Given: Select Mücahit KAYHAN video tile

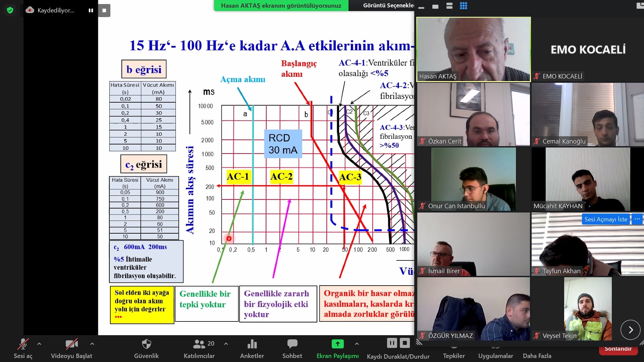Looking at the screenshot, I should (x=588, y=179).
